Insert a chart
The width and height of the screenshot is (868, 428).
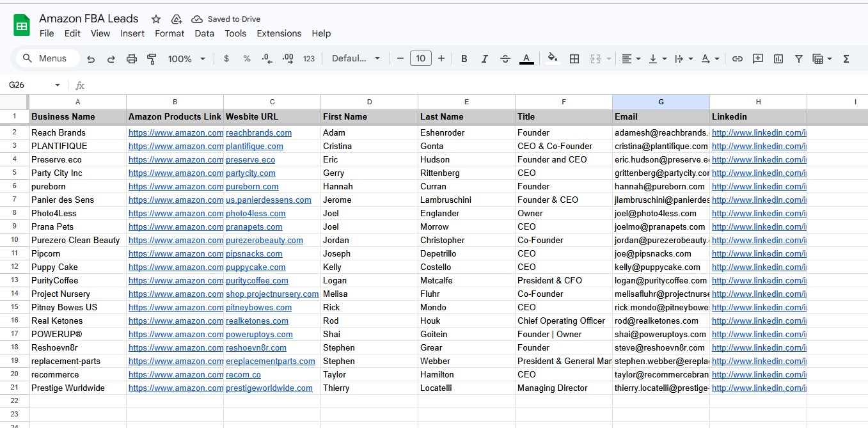point(778,59)
